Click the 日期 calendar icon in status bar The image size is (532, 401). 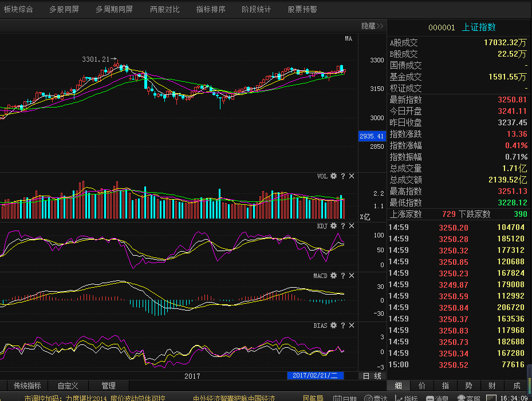pyautogui.click(x=345, y=398)
